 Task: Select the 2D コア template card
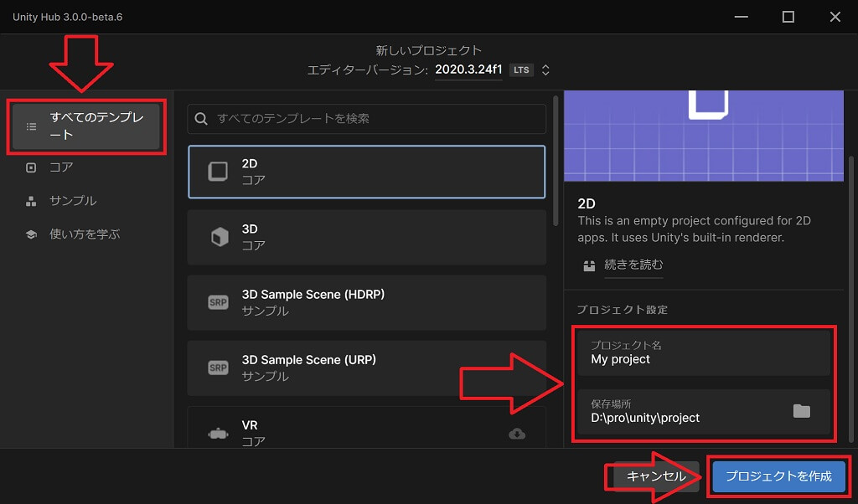pyautogui.click(x=367, y=172)
